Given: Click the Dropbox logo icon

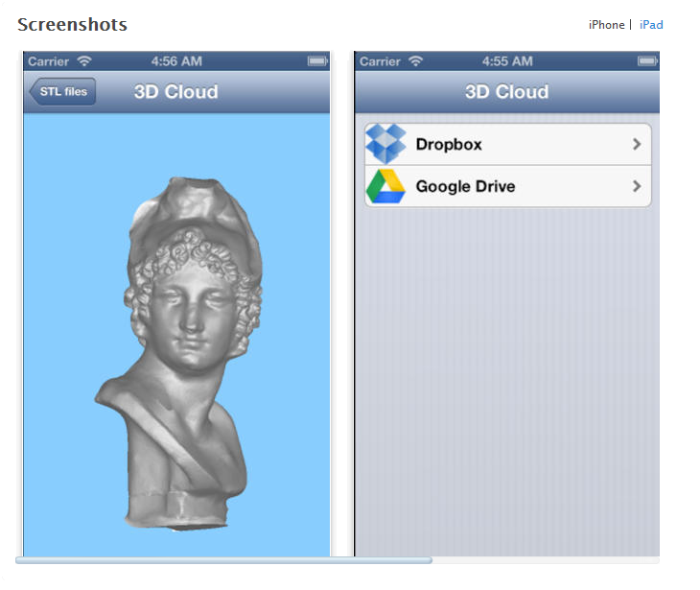Looking at the screenshot, I should tap(386, 144).
